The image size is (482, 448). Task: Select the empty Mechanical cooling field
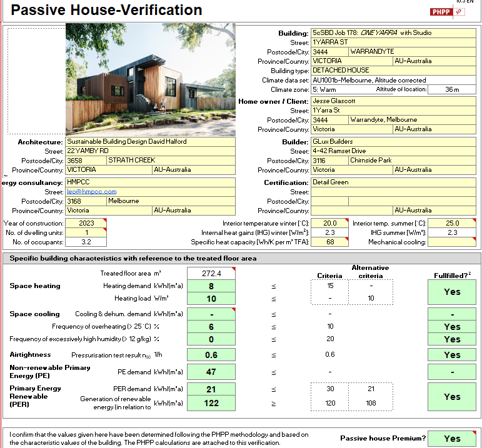(453, 242)
